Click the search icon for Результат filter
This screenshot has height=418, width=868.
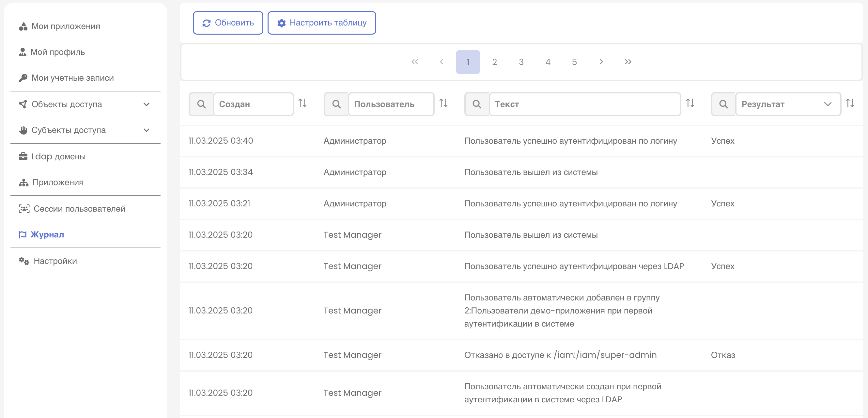[723, 104]
